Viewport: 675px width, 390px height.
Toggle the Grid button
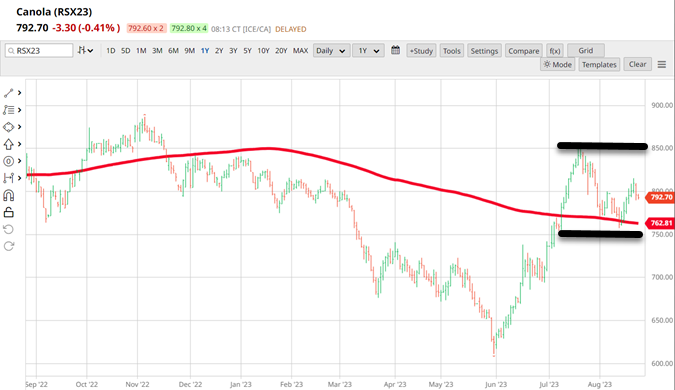(x=585, y=50)
